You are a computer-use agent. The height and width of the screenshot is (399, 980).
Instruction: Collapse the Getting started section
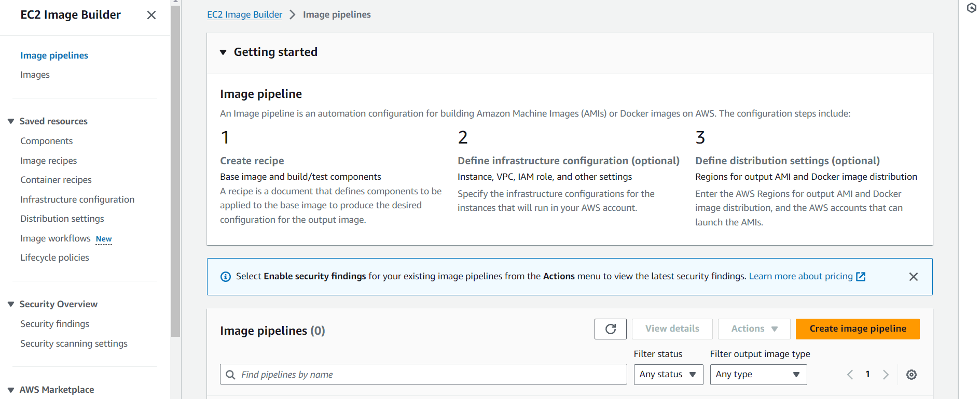[223, 52]
